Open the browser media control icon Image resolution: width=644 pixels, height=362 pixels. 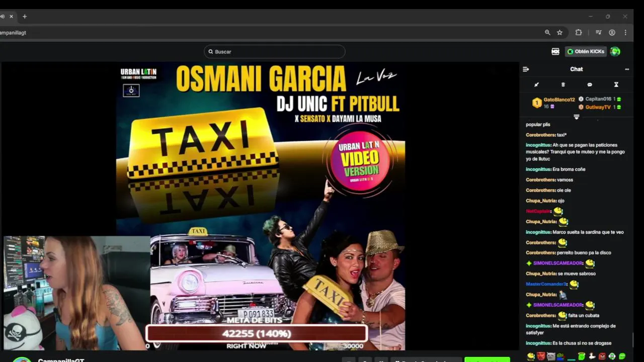(598, 33)
